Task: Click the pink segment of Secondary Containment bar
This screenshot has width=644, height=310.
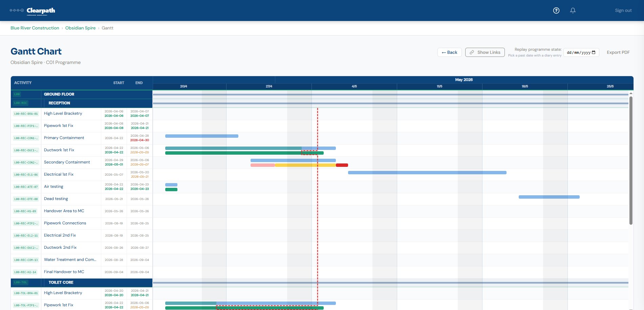Action: click(263, 165)
